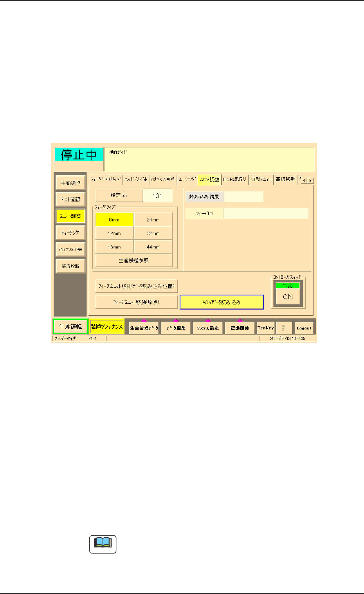Select the ACV調整 tab
Viewport: 364px width, 594px height.
point(210,179)
